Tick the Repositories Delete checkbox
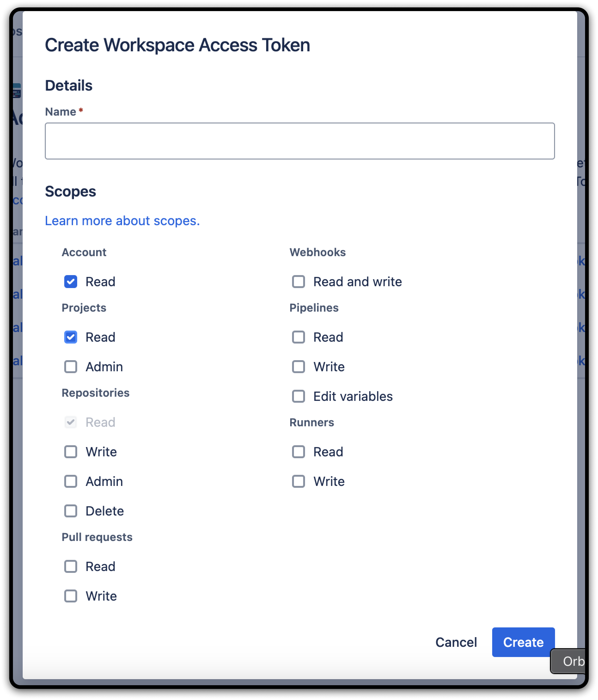 (x=70, y=511)
